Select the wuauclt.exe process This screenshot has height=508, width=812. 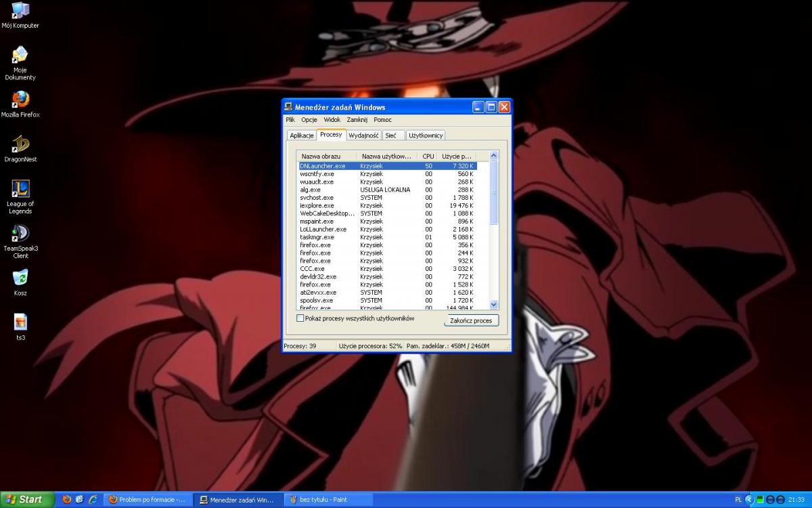point(387,182)
